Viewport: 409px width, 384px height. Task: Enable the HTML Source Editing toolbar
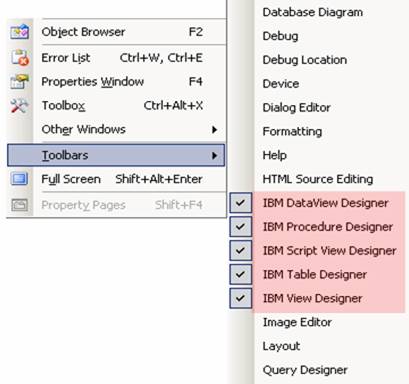pyautogui.click(x=318, y=179)
